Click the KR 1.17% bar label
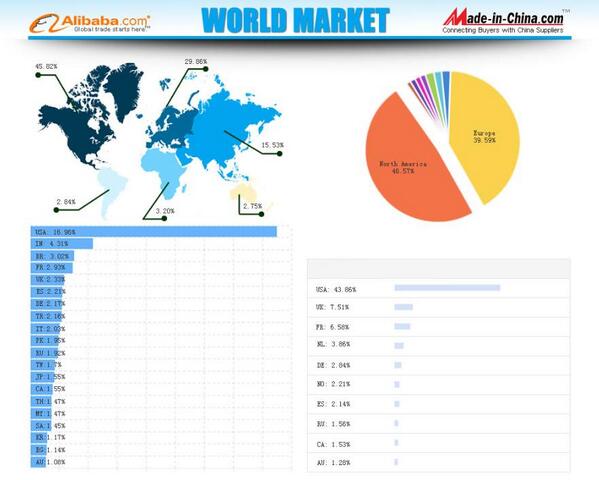This screenshot has width=599, height=480. (x=50, y=438)
